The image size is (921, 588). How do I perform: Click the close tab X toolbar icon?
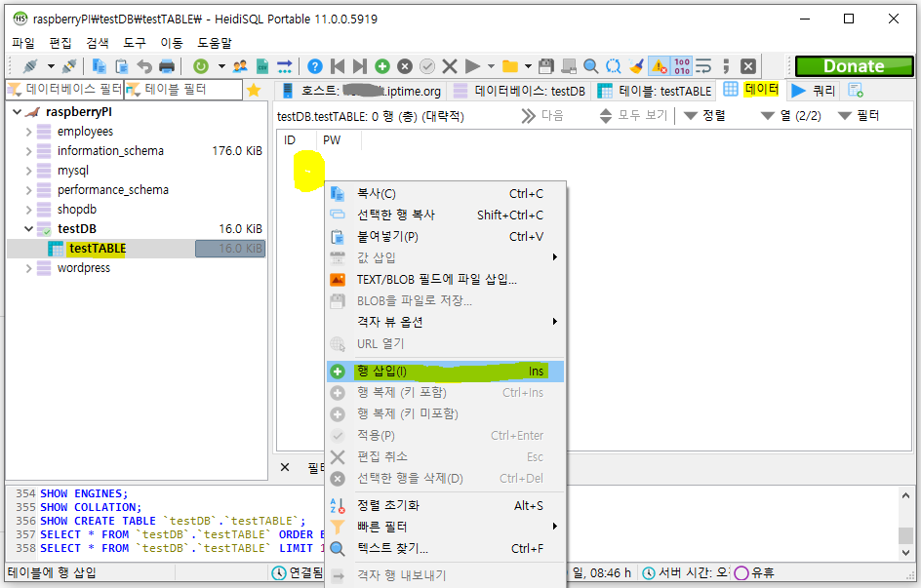[747, 66]
